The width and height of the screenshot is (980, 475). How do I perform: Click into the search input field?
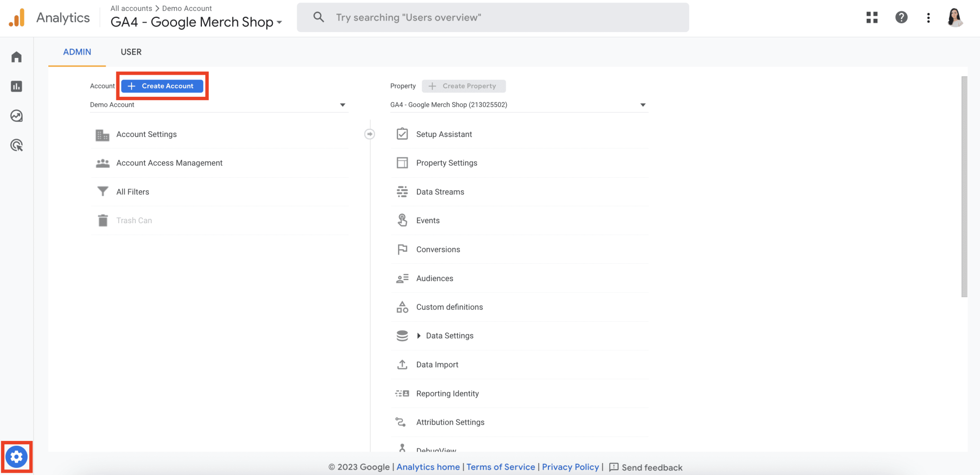(493, 17)
